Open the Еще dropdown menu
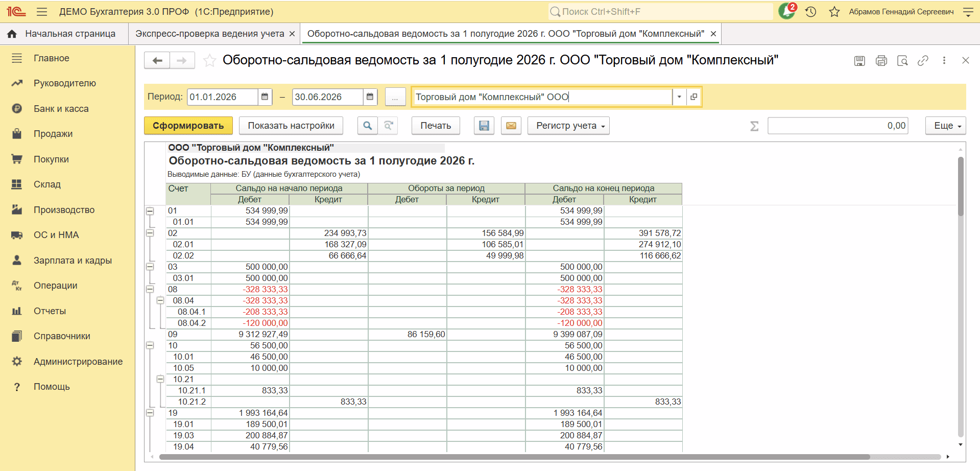Image resolution: width=980 pixels, height=471 pixels. click(x=946, y=126)
